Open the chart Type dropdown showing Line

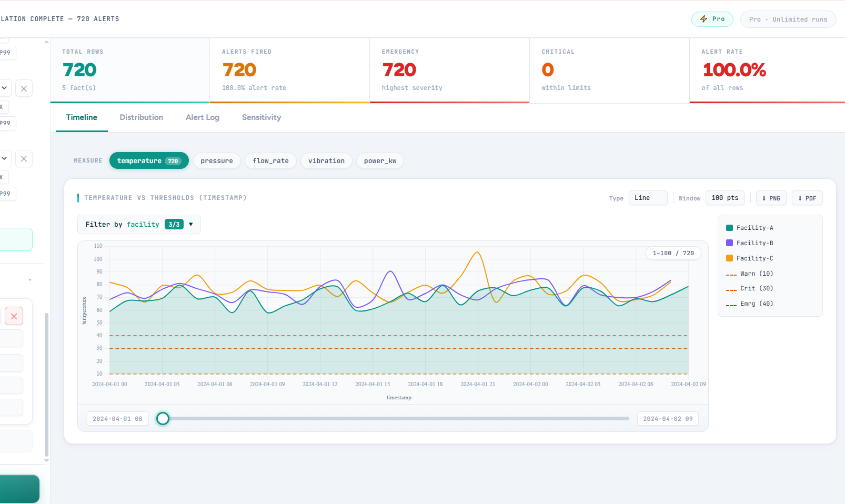[648, 198]
